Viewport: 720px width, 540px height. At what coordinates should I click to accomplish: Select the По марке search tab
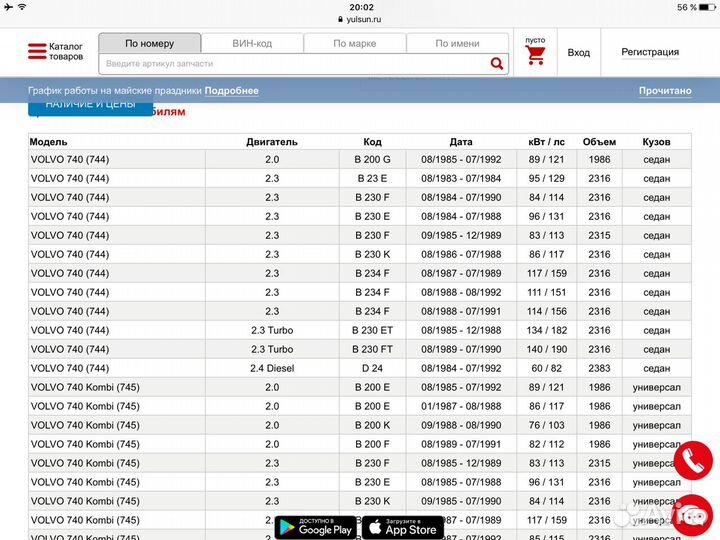pos(354,44)
